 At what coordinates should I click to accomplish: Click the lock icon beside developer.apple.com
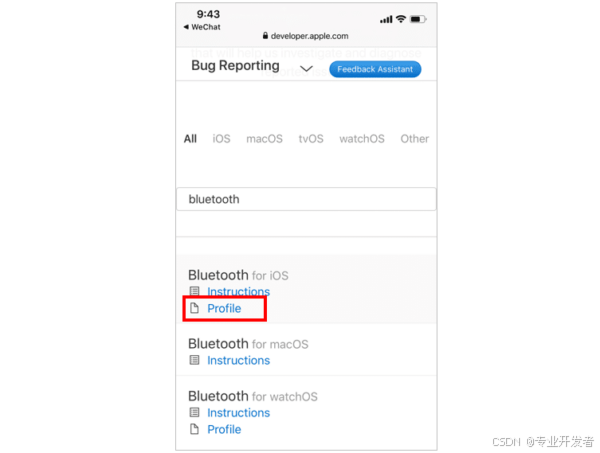[265, 36]
